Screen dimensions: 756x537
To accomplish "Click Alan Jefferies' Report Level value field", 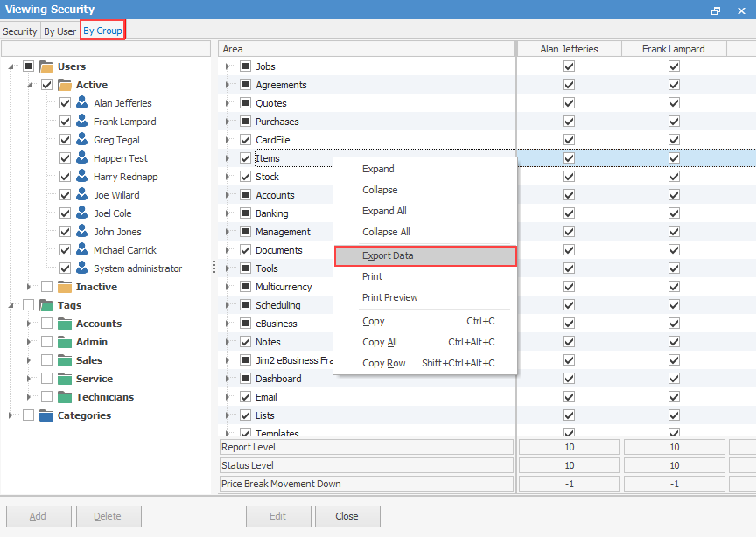I will tap(569, 447).
